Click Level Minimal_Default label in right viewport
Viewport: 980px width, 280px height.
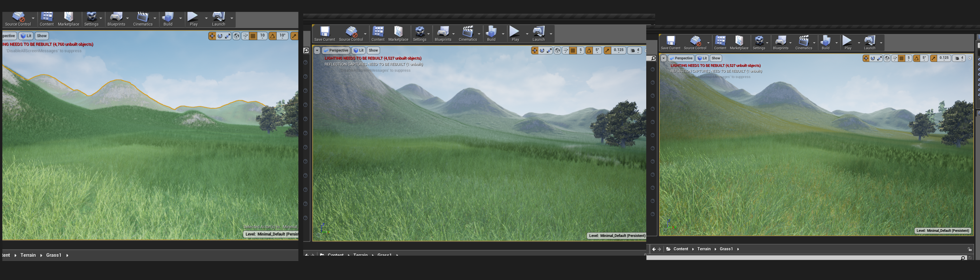pyautogui.click(x=943, y=230)
